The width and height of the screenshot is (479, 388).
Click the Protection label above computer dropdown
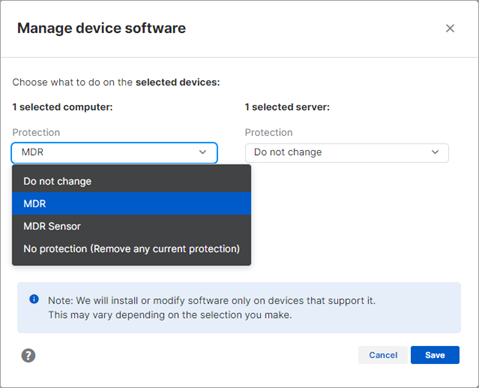pyautogui.click(x=36, y=132)
